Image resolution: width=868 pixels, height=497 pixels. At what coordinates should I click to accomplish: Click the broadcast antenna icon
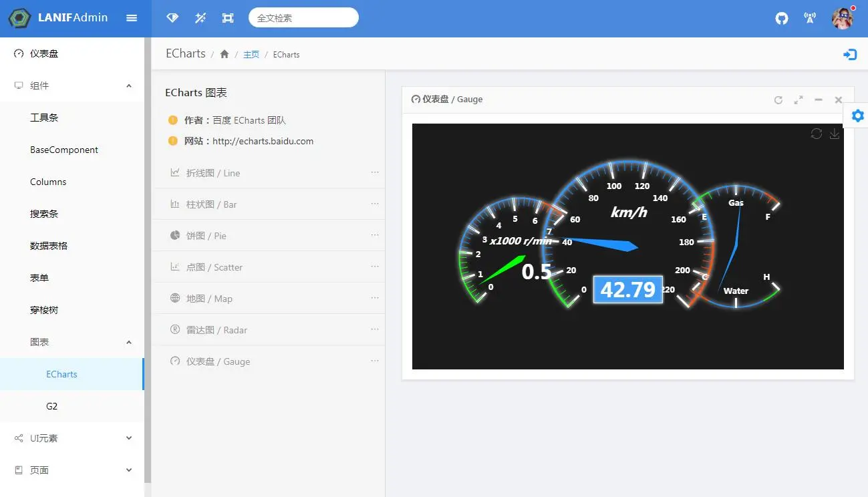tap(810, 18)
